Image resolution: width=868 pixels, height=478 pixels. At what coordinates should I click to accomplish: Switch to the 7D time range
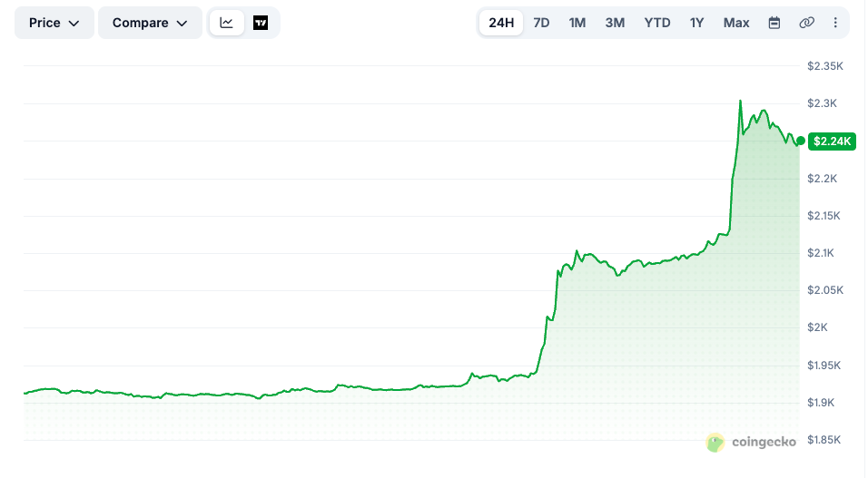click(x=541, y=23)
